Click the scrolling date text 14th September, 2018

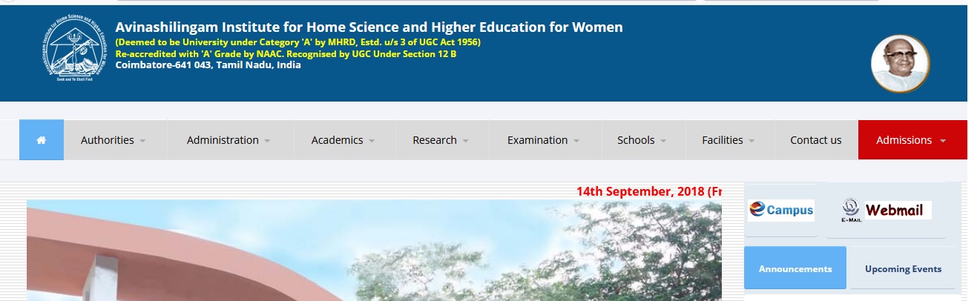[649, 191]
